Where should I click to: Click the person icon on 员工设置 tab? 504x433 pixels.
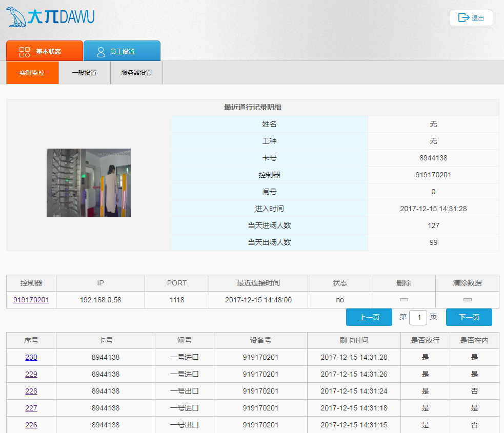coord(101,52)
